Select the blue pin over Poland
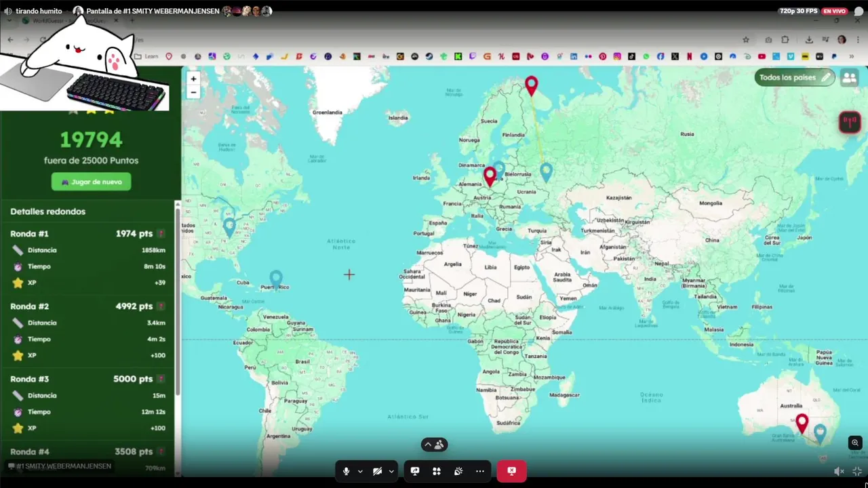Viewport: 868px width, 488px height. coord(499,169)
